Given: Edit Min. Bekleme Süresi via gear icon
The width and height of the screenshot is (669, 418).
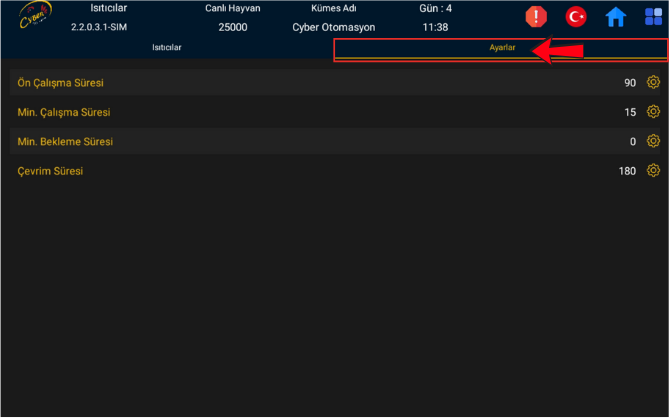Looking at the screenshot, I should click(653, 141).
